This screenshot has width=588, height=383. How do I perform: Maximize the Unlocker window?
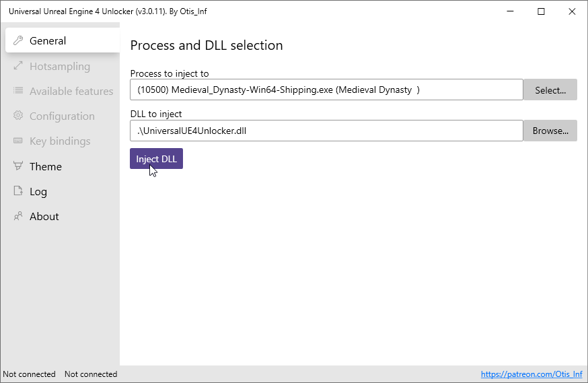[541, 11]
